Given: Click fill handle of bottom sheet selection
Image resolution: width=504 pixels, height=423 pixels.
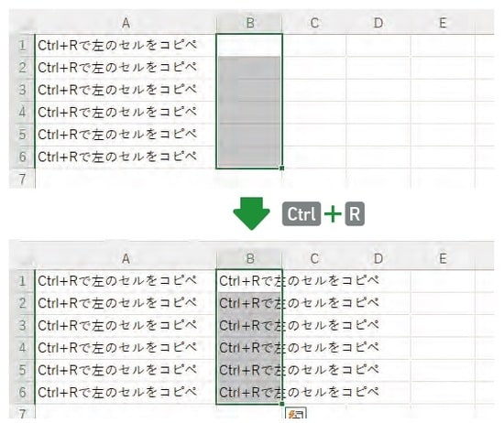Looking at the screenshot, I should point(282,404).
